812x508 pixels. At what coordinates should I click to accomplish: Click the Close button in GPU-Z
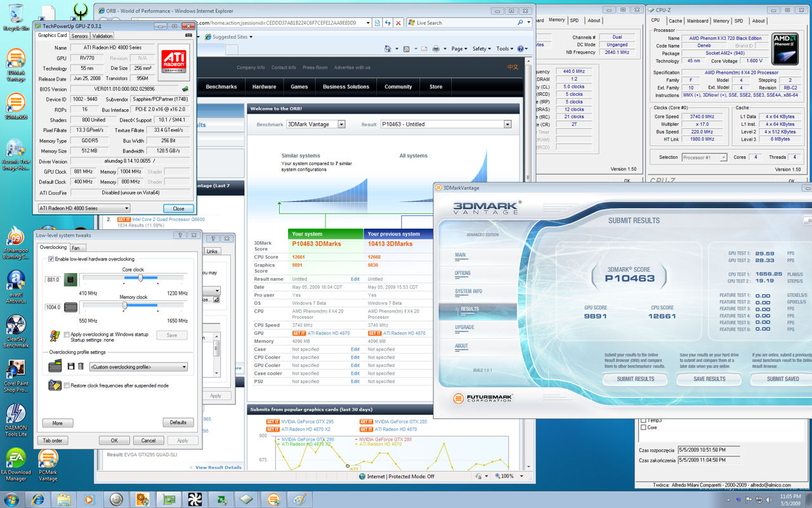pos(178,208)
